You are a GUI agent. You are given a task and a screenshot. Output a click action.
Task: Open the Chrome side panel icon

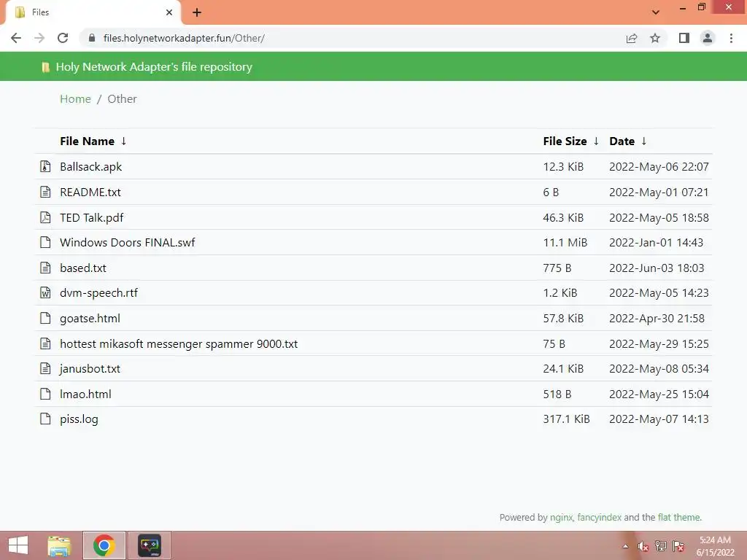(x=684, y=38)
